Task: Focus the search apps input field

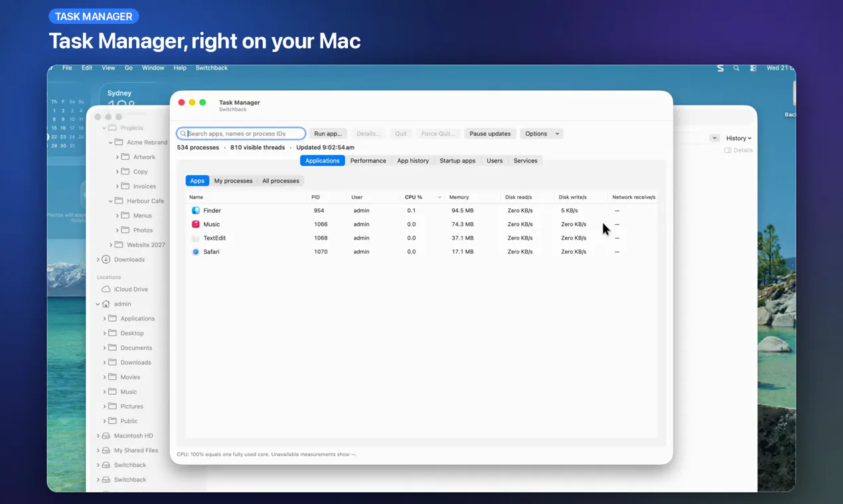Action: (x=242, y=134)
